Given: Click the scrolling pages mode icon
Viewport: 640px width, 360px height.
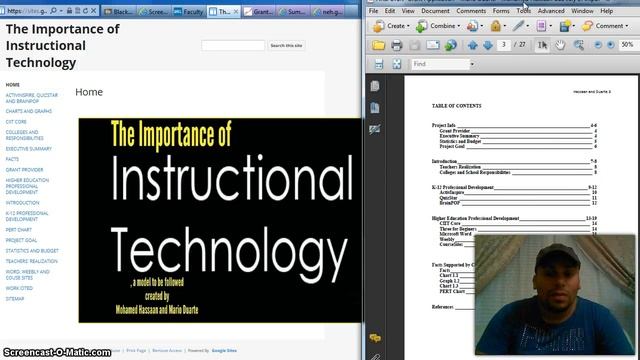Looking at the screenshot, I should (378, 64).
